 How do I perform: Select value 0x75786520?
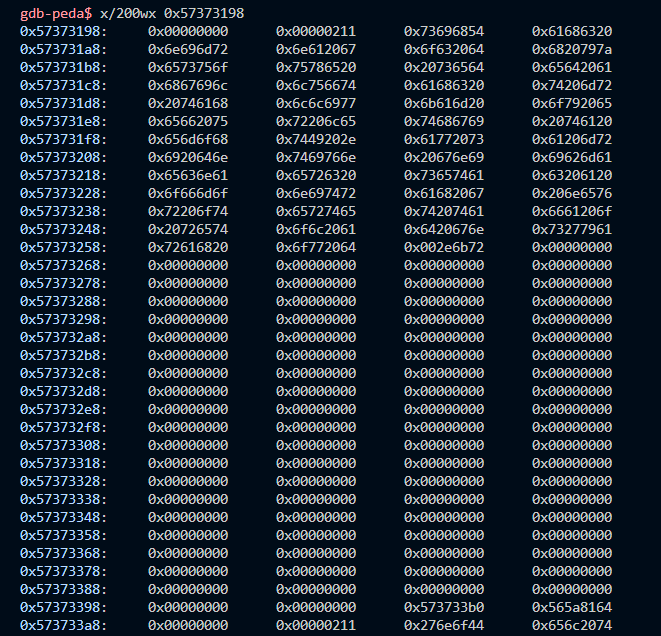tap(316, 67)
